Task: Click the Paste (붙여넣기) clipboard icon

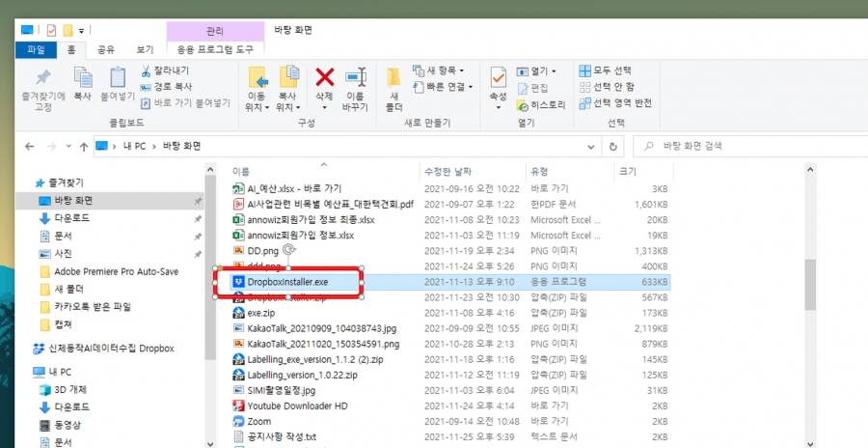Action: [118, 78]
